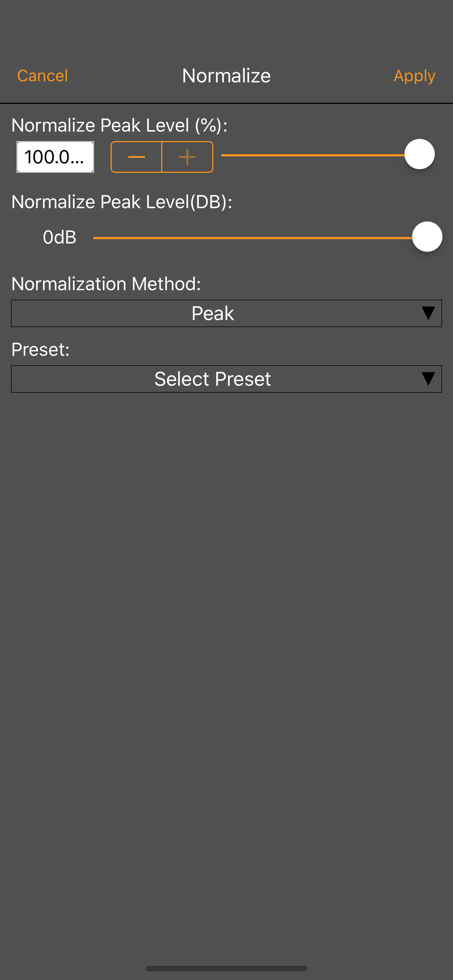The width and height of the screenshot is (453, 980).
Task: Tap the "Normalize Peak Level (%)" label
Action: 119,125
